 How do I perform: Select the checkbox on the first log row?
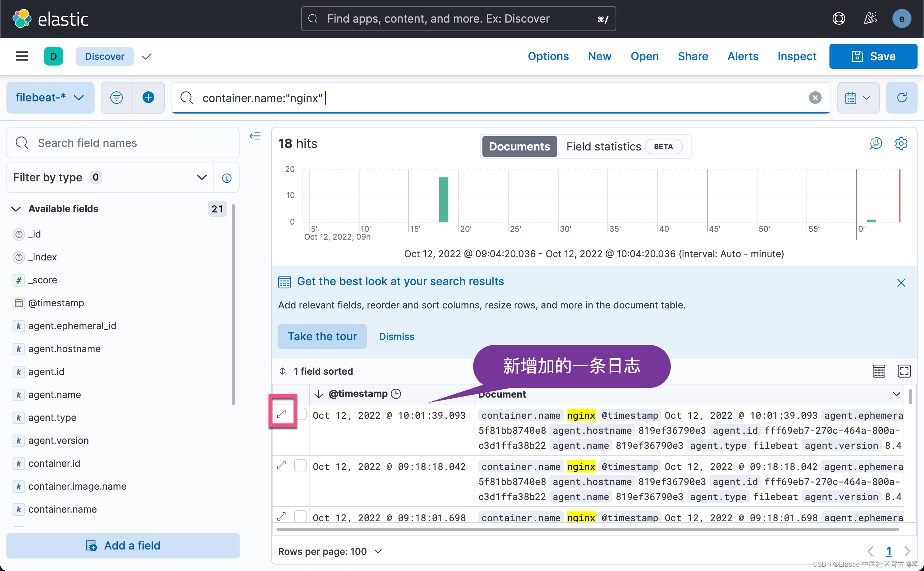300,414
